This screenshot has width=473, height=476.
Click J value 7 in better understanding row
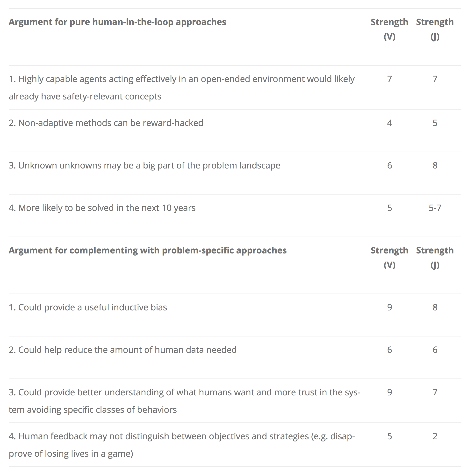pyautogui.click(x=435, y=392)
